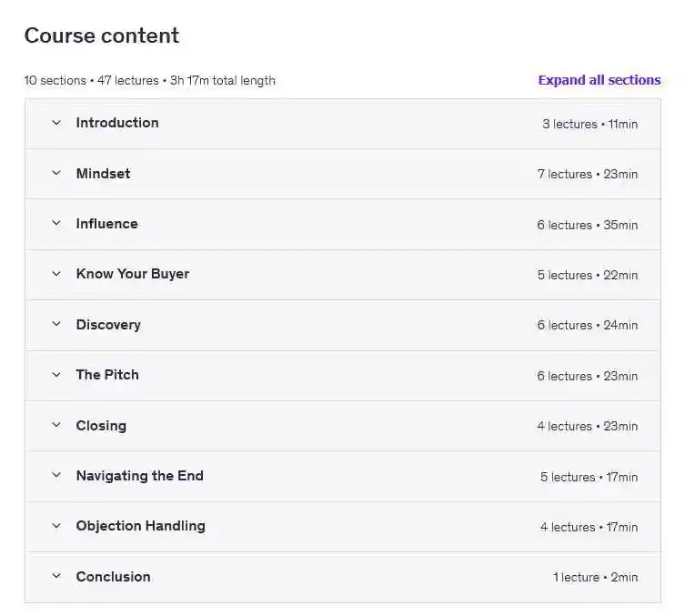Expand The Pitch section title
The height and width of the screenshot is (616, 685).
click(x=107, y=375)
